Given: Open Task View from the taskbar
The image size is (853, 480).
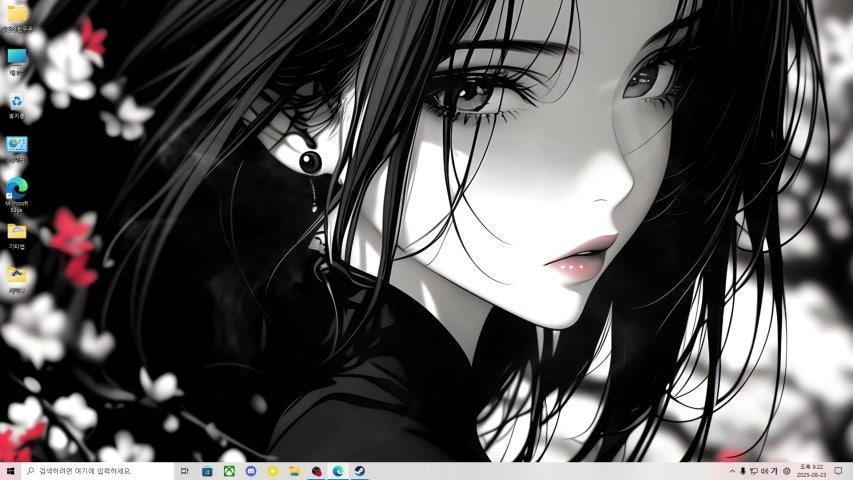Looking at the screenshot, I should 184,471.
